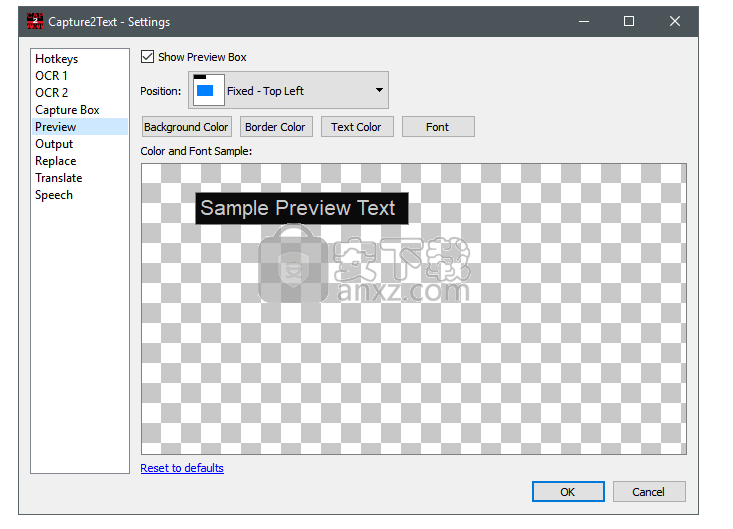Cancel the settings dialog
This screenshot has width=733, height=529.
point(649,492)
